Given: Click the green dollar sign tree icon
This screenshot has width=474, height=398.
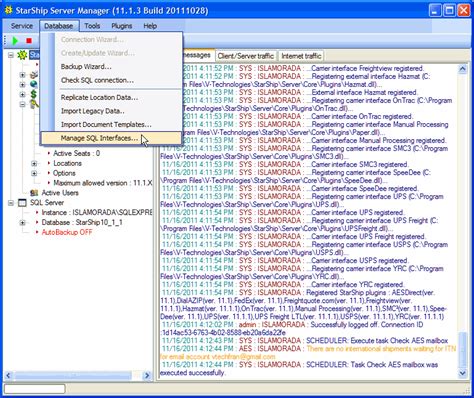Looking at the screenshot, I should [x=33, y=94].
